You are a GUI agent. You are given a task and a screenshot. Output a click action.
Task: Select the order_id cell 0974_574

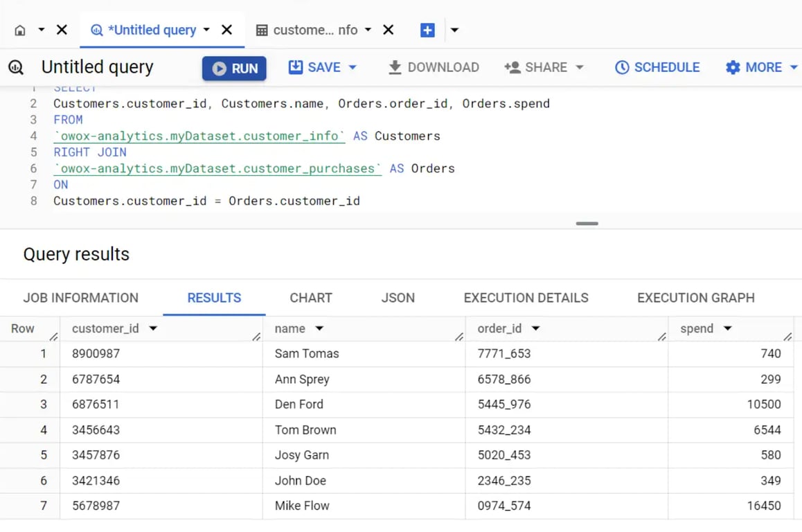coord(567,506)
